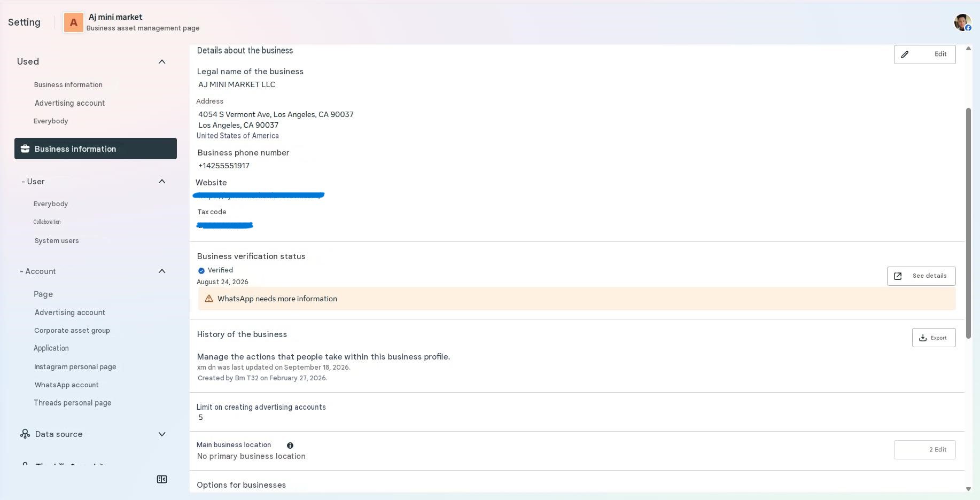Collapse the User section chevron

pyautogui.click(x=162, y=182)
